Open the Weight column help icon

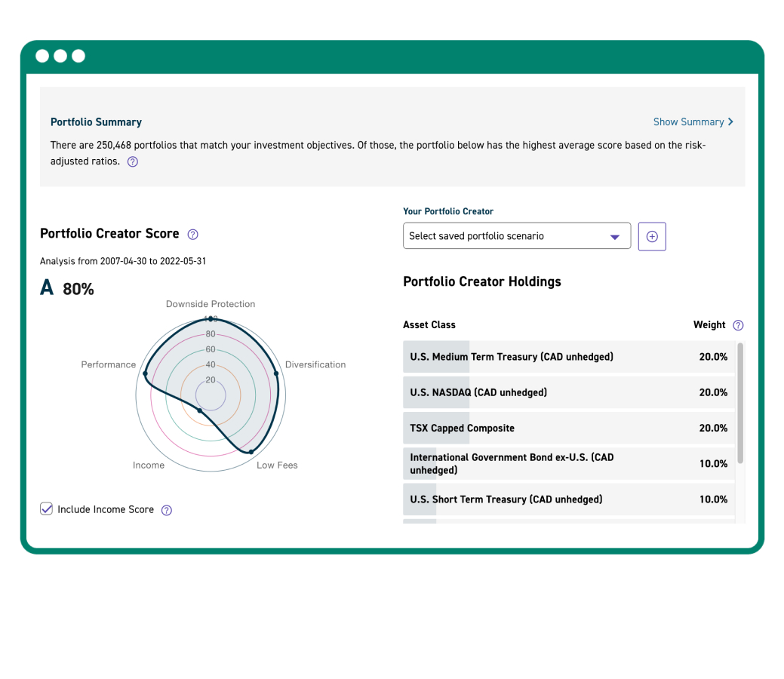(x=738, y=325)
